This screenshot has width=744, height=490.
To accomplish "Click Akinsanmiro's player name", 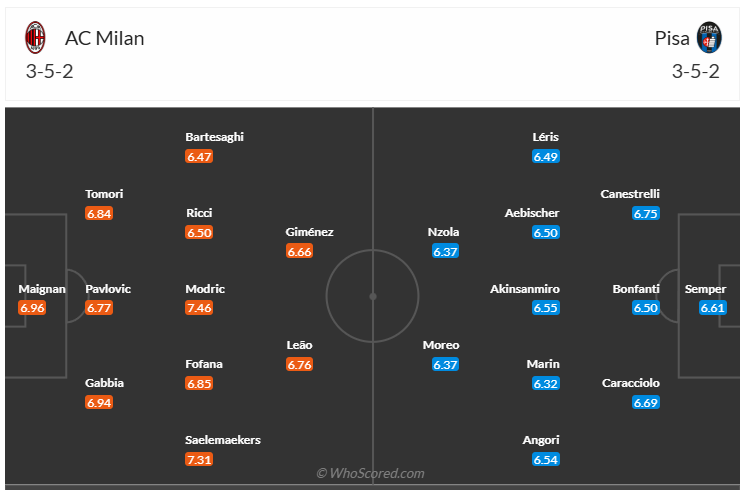I will point(524,289).
